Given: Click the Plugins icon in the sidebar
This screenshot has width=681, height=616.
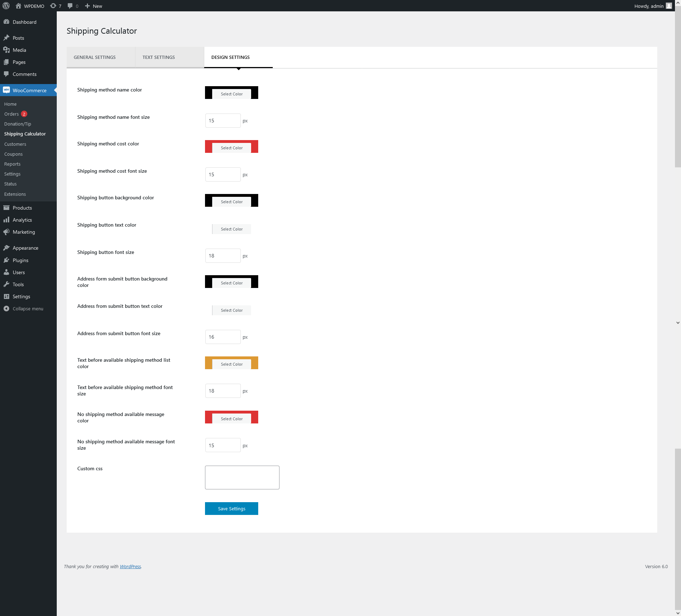Looking at the screenshot, I should point(6,260).
